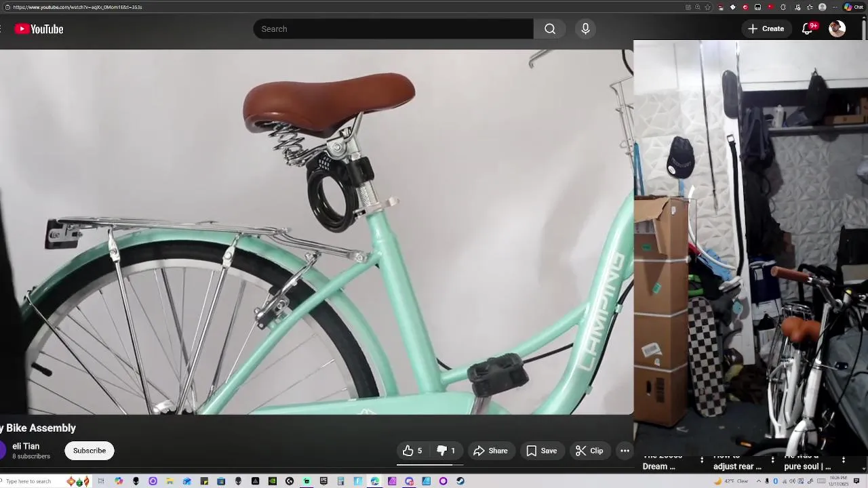This screenshot has height=488, width=868.
Task: Open the YouTube account avatar menu
Action: (x=837, y=28)
